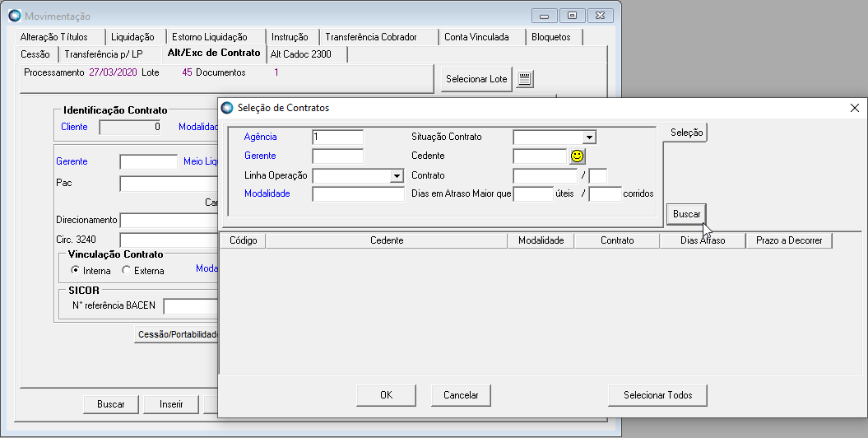Click the Modalidade column header
The height and width of the screenshot is (438, 868).
[x=541, y=240]
